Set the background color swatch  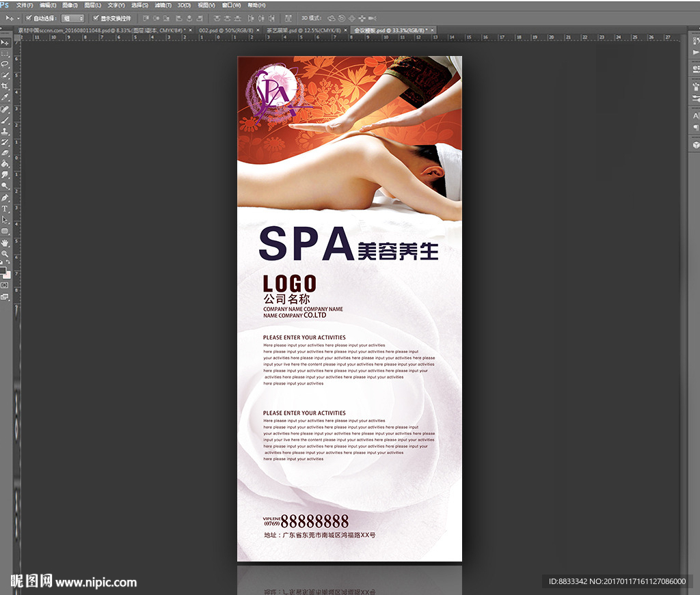7,275
